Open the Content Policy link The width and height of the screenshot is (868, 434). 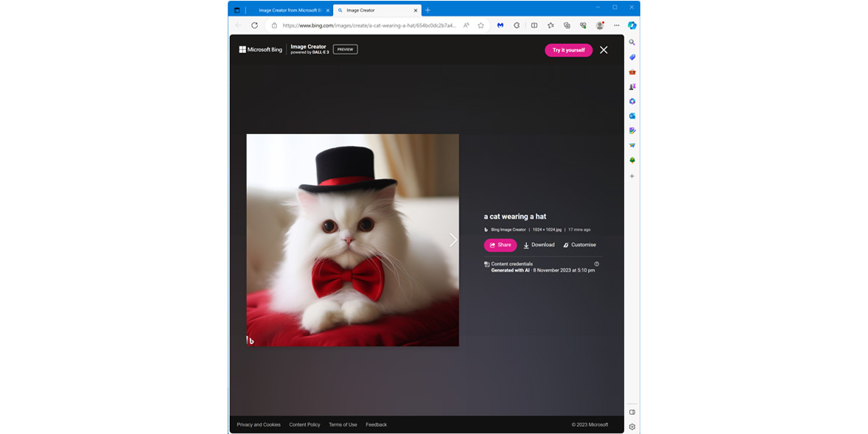pyautogui.click(x=304, y=424)
